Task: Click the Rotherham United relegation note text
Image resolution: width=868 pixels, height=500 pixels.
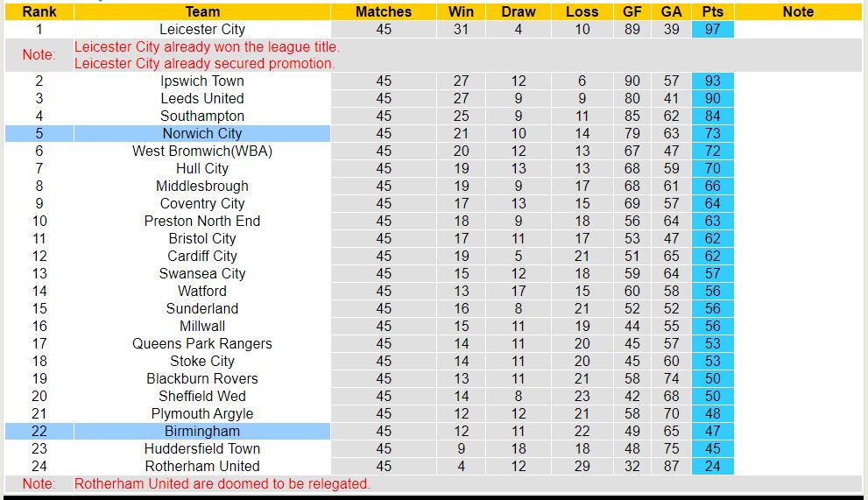Action: tap(222, 483)
